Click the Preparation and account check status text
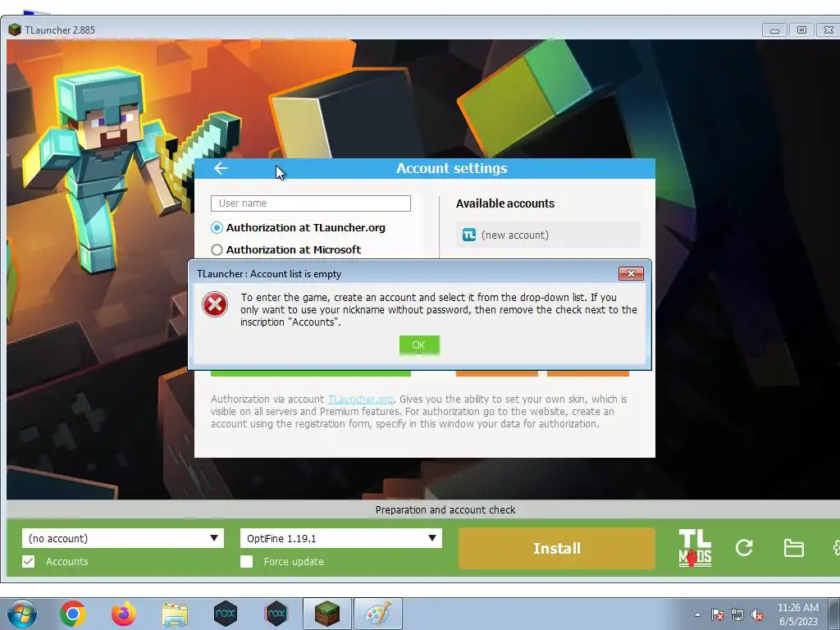The width and height of the screenshot is (840, 630). pyautogui.click(x=445, y=510)
